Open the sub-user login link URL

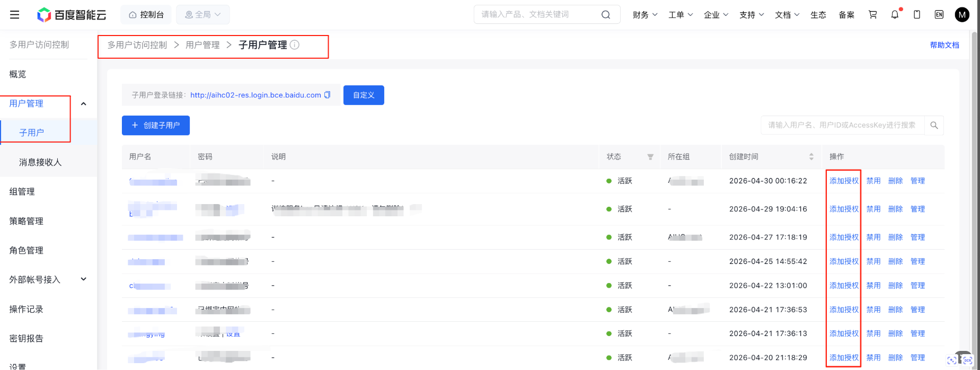coord(255,95)
